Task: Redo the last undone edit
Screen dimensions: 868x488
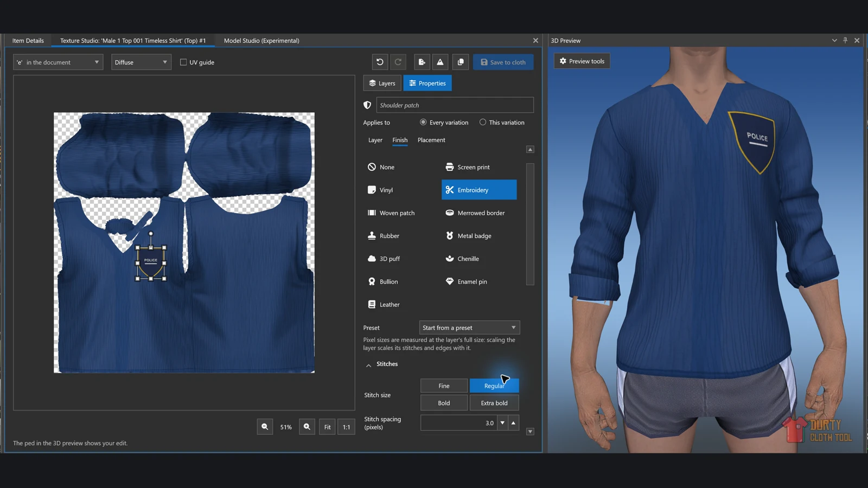Action: pyautogui.click(x=398, y=62)
